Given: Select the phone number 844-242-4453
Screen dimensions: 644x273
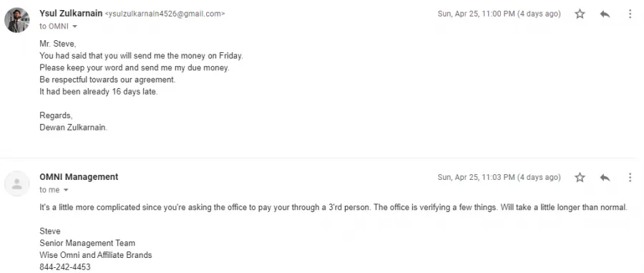Looking at the screenshot, I should coord(65,267).
